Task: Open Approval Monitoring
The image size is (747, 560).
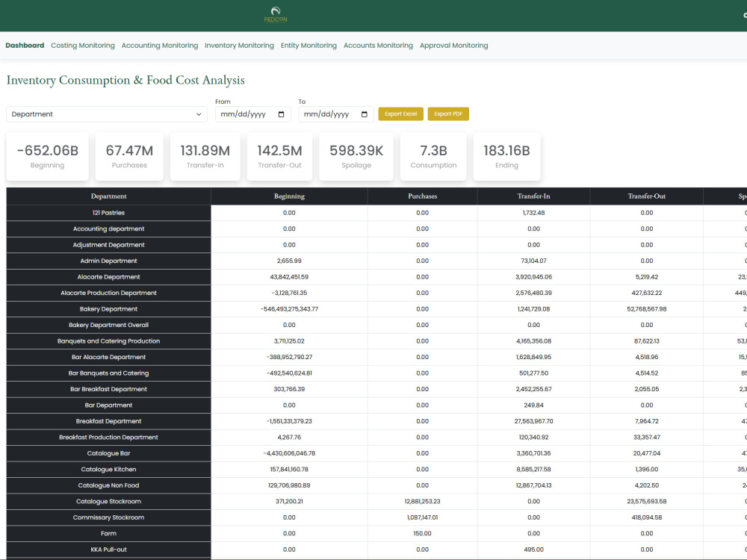Action: click(x=453, y=46)
